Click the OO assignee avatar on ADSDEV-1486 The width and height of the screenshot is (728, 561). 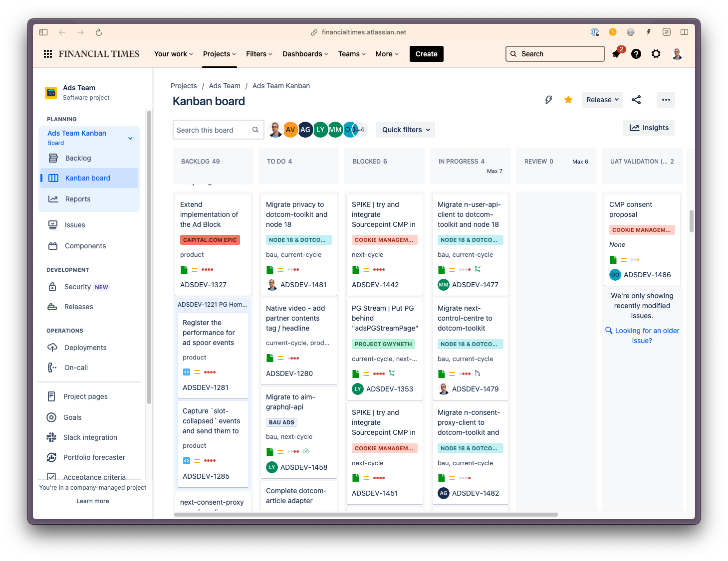615,275
